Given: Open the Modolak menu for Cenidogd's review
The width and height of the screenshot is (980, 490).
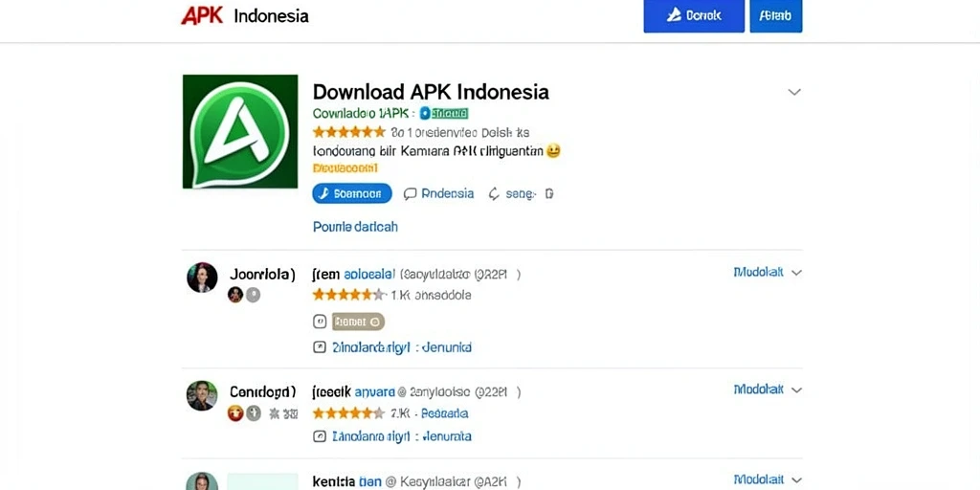Looking at the screenshot, I should point(759,390).
